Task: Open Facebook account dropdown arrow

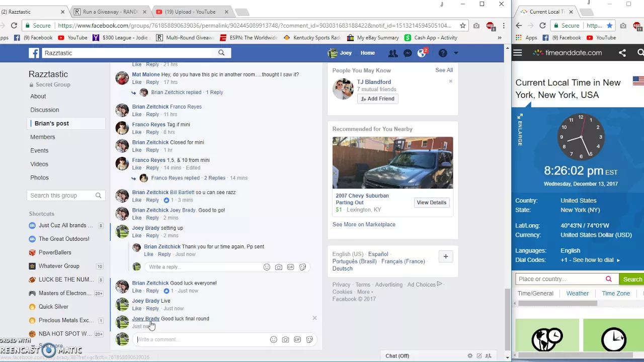Action: [456, 53]
